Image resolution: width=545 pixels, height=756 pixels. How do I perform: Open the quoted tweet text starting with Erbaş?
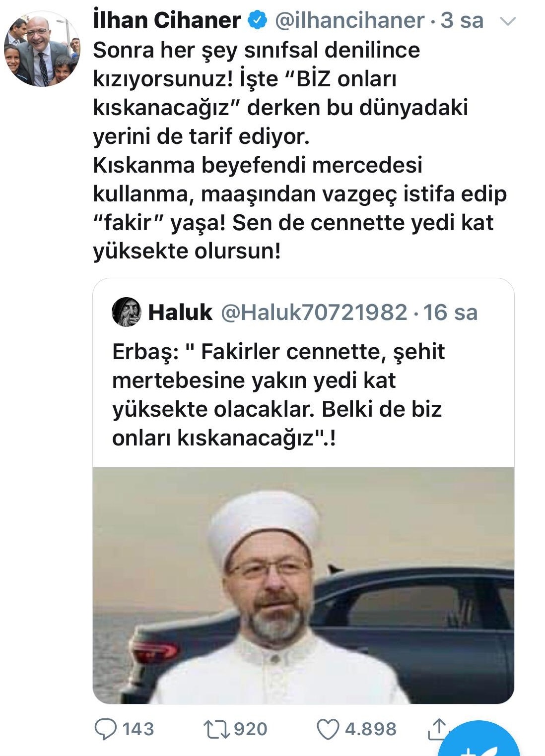278,394
